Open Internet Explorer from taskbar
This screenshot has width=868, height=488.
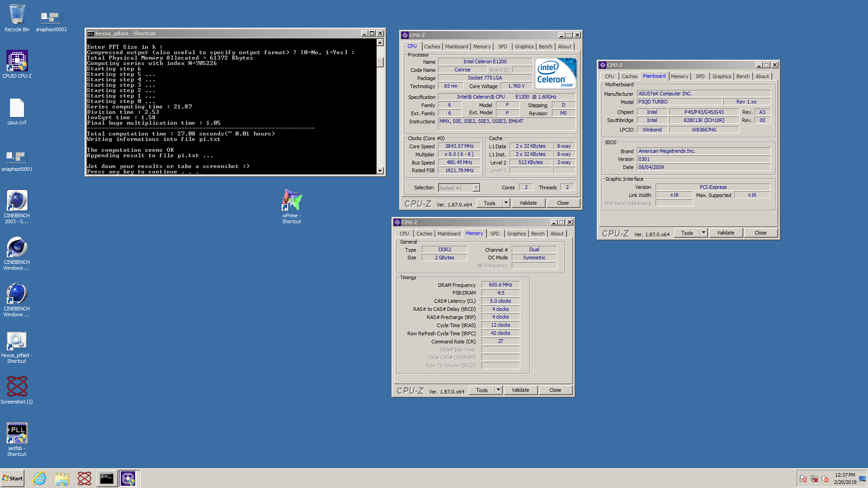pyautogui.click(x=40, y=479)
